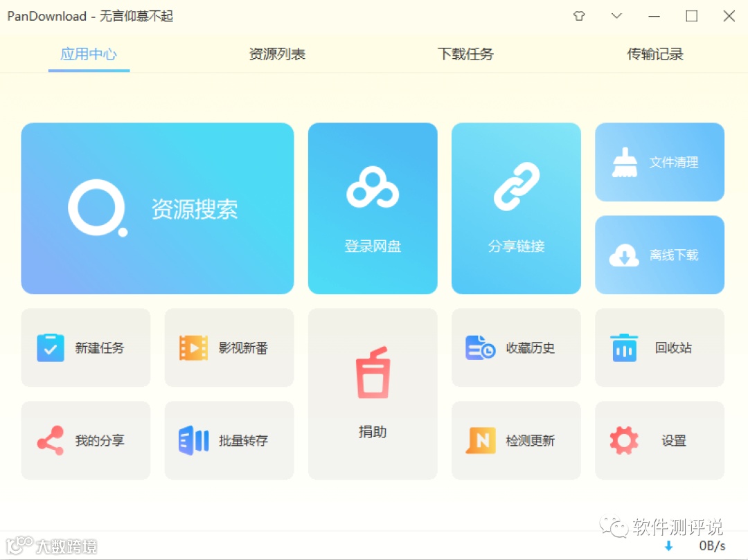Click the 文件清理 broom icon
The image size is (748, 560).
[x=625, y=163]
